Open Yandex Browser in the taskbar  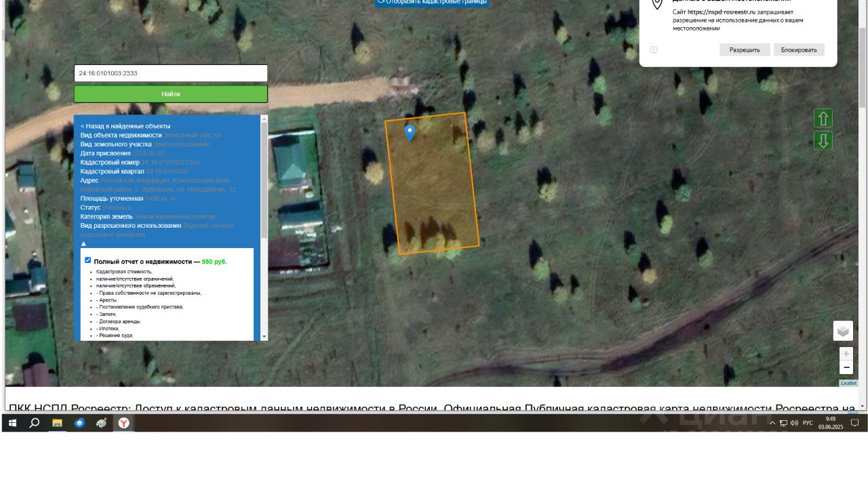coord(124,423)
